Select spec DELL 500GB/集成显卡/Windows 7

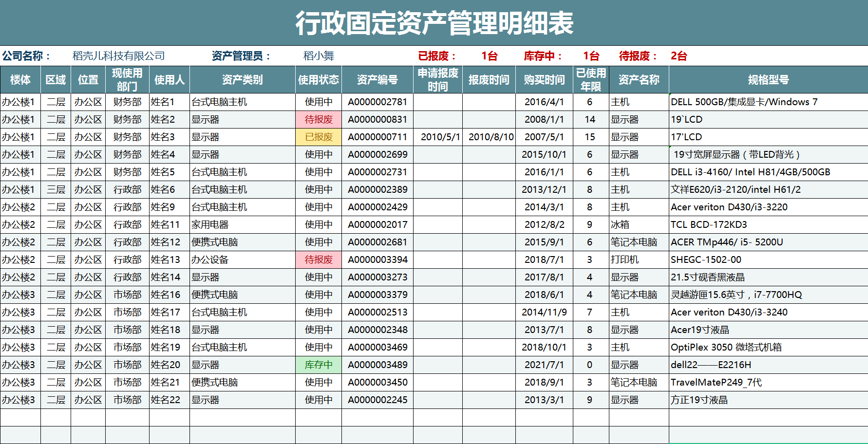point(744,102)
